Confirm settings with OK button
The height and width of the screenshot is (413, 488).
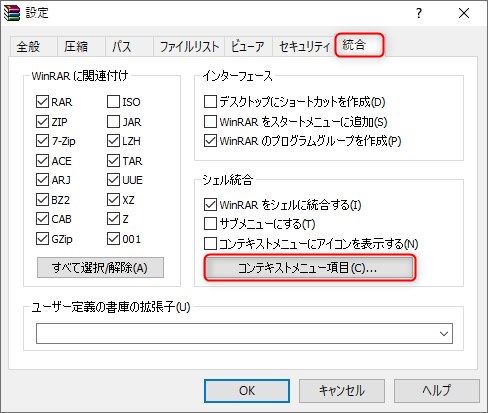(247, 391)
